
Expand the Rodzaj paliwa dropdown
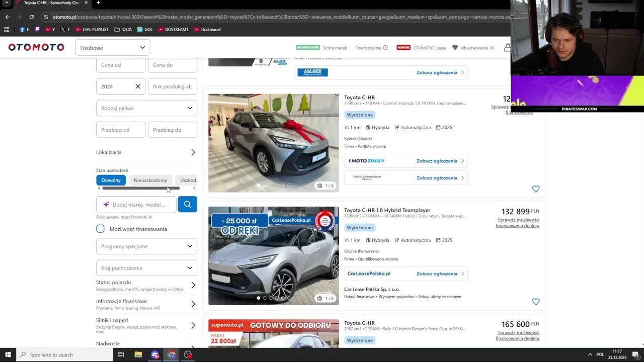click(x=146, y=108)
